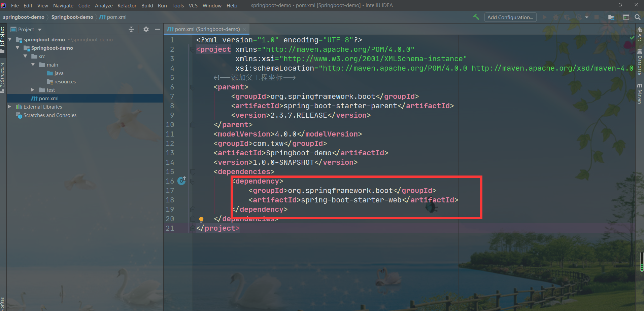Click the gutter icon on line 16
The height and width of the screenshot is (311, 644).
click(181, 181)
